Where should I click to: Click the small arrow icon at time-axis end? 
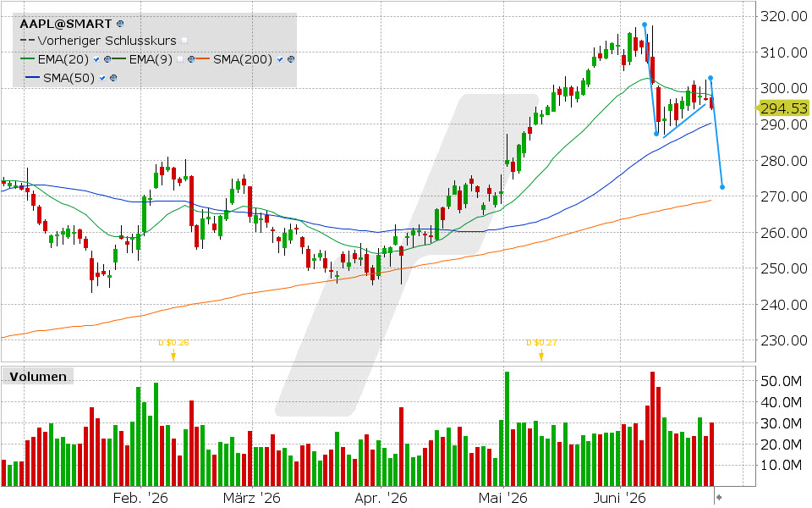tap(719, 498)
